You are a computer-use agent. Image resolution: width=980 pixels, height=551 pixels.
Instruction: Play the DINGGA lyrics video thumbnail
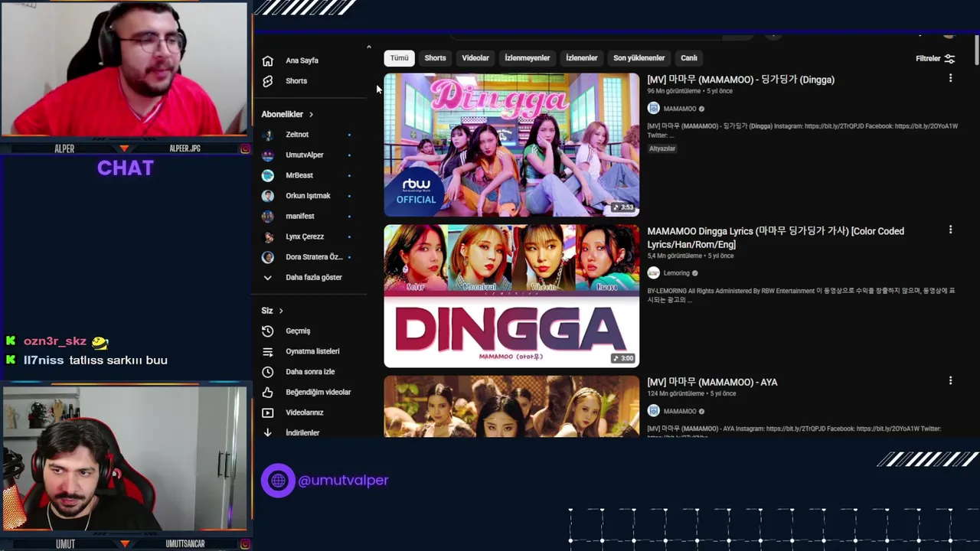(x=511, y=295)
